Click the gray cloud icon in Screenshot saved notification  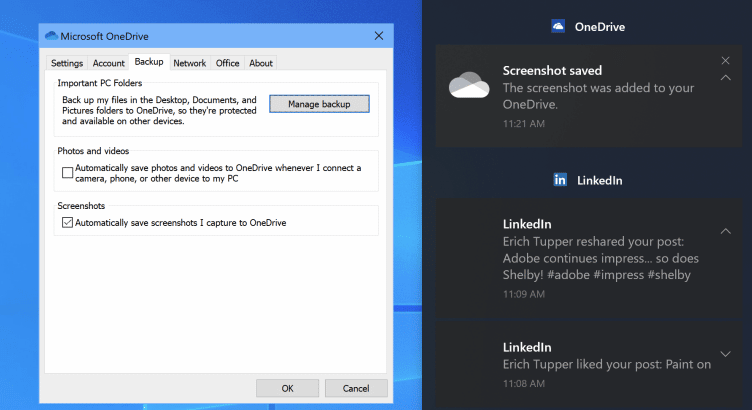[x=469, y=85]
